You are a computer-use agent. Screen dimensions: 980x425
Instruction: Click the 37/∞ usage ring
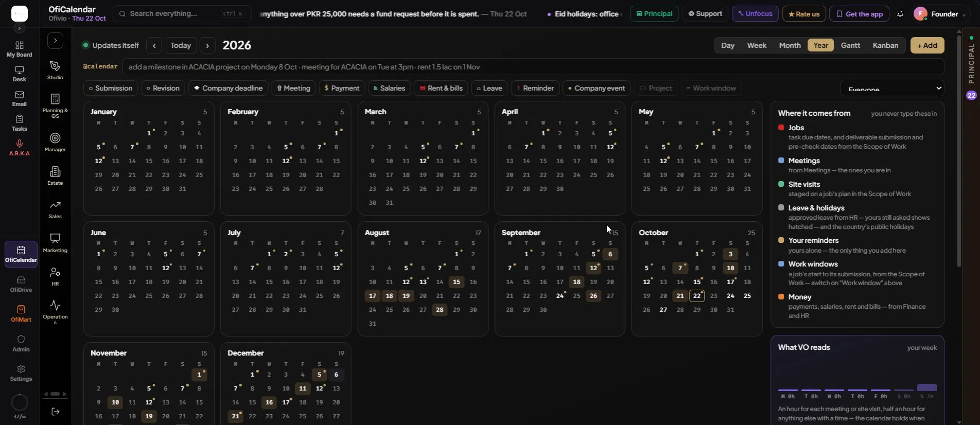[x=20, y=402]
